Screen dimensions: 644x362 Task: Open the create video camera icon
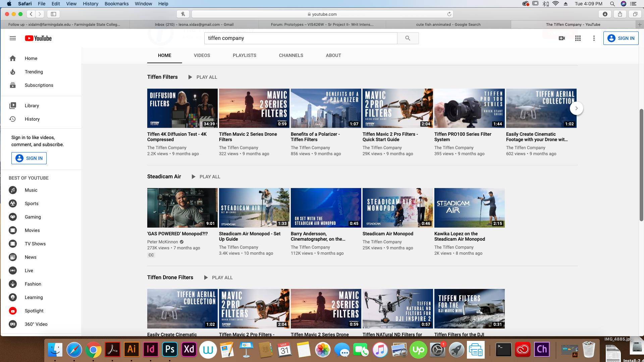click(x=562, y=38)
